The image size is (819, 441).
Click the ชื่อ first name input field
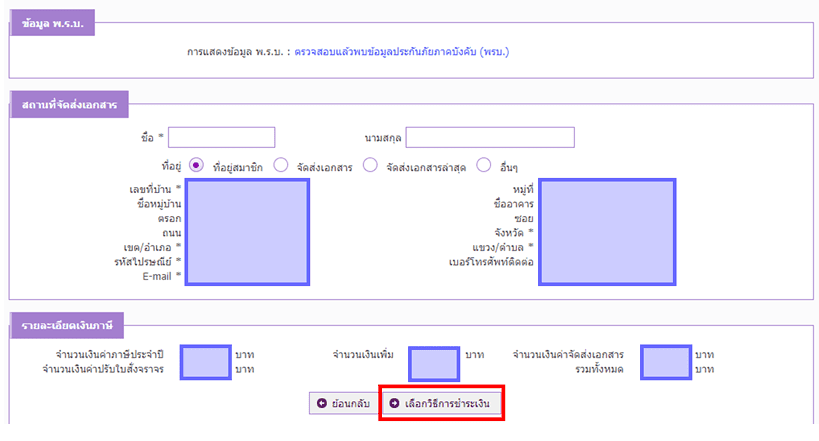click(222, 137)
